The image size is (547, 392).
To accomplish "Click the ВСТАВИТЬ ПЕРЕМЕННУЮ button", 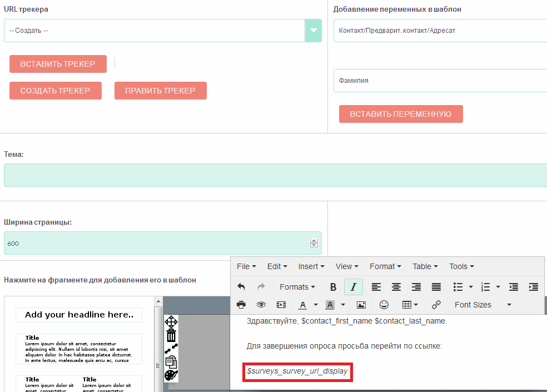I will point(401,114).
